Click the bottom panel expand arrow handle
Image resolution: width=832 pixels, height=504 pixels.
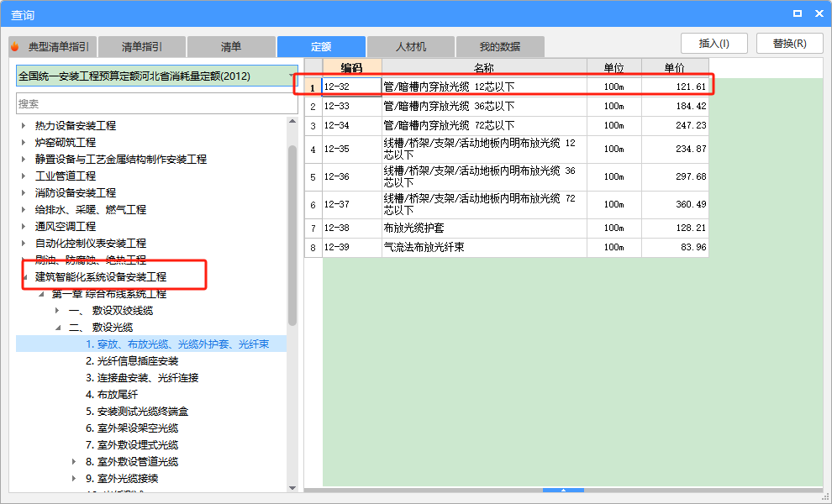pyautogui.click(x=564, y=491)
